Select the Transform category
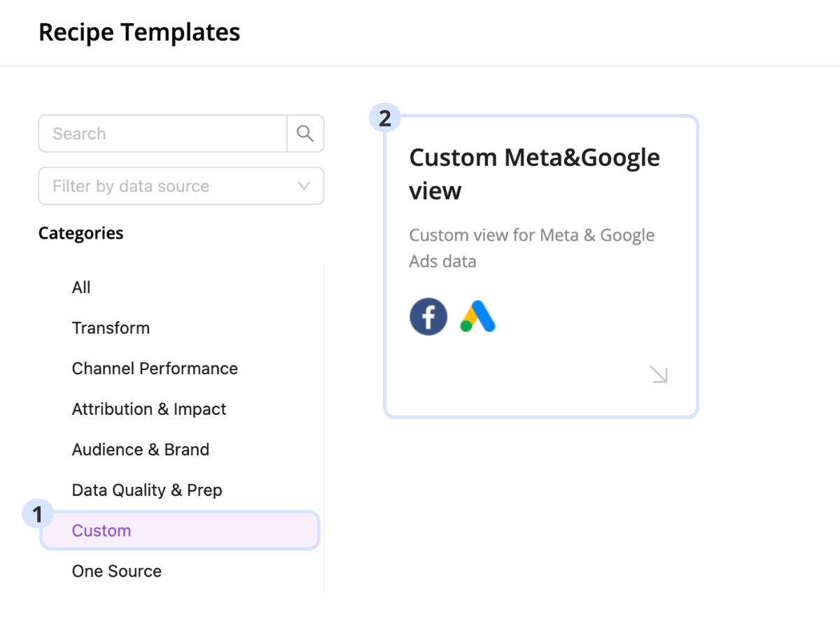This screenshot has height=617, width=840. (111, 328)
